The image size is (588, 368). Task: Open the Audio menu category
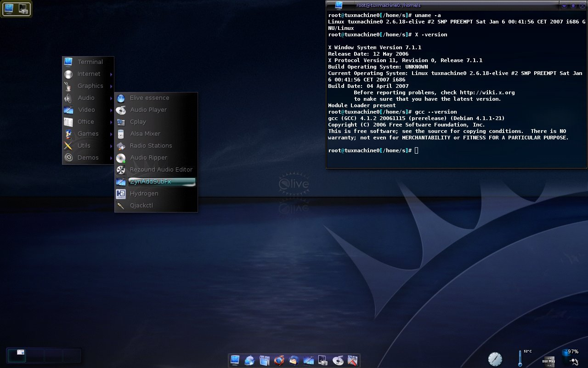click(x=88, y=98)
